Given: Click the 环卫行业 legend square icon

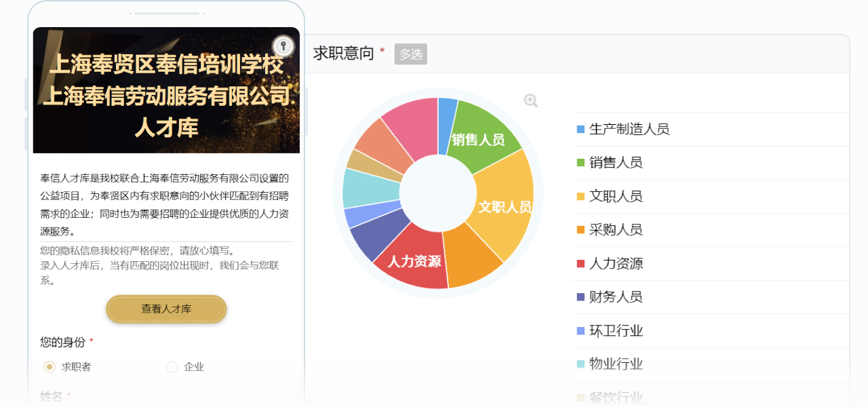Looking at the screenshot, I should (580, 331).
